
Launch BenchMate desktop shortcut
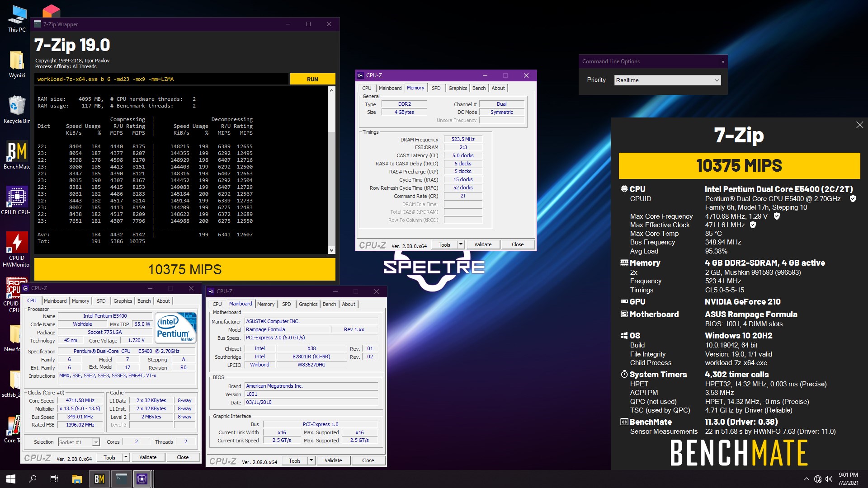[17, 155]
